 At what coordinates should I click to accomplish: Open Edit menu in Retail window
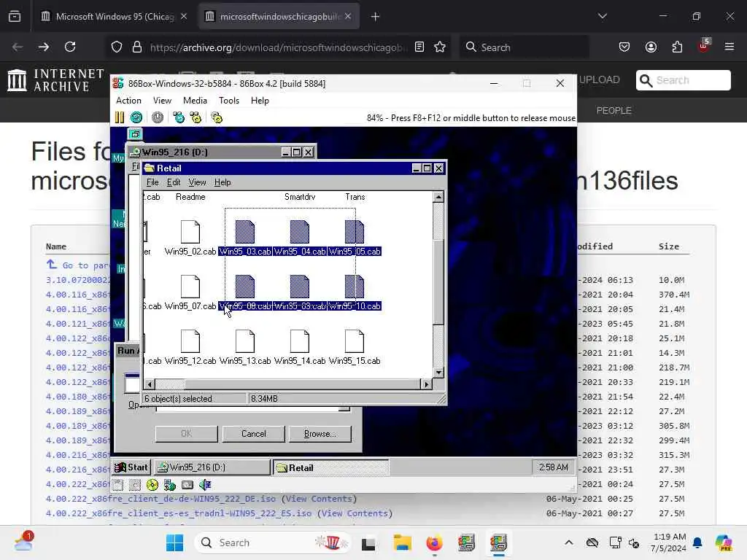click(174, 182)
